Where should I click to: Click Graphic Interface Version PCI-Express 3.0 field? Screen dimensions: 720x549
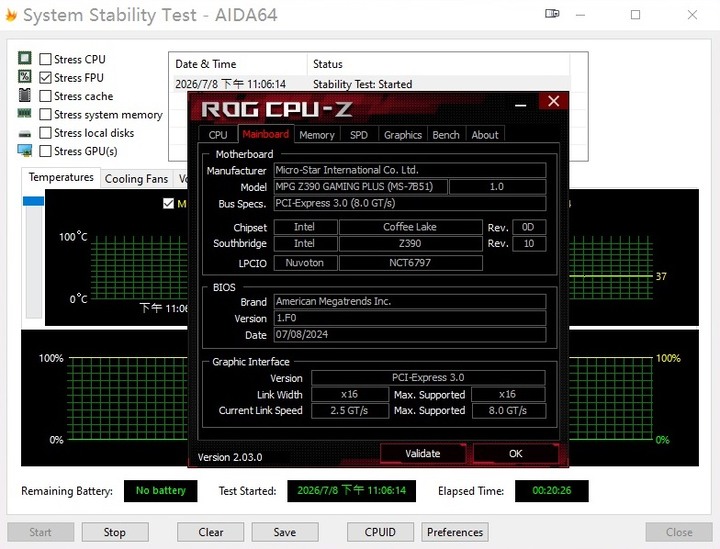pyautogui.click(x=428, y=377)
